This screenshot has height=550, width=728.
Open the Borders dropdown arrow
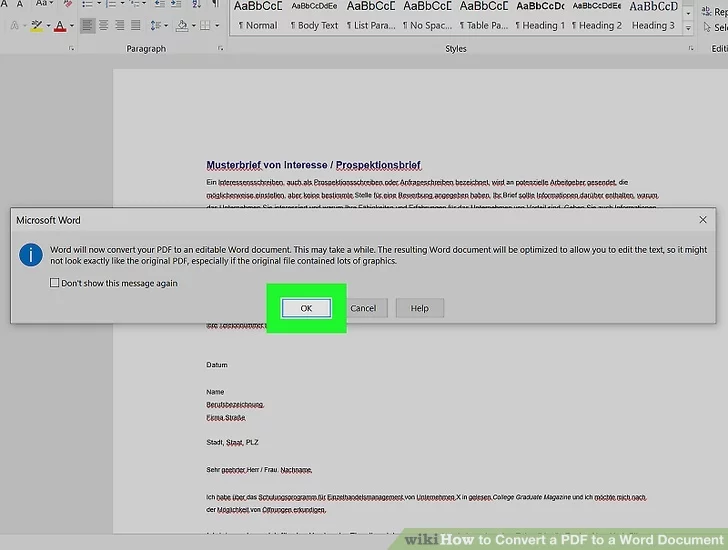click(217, 26)
